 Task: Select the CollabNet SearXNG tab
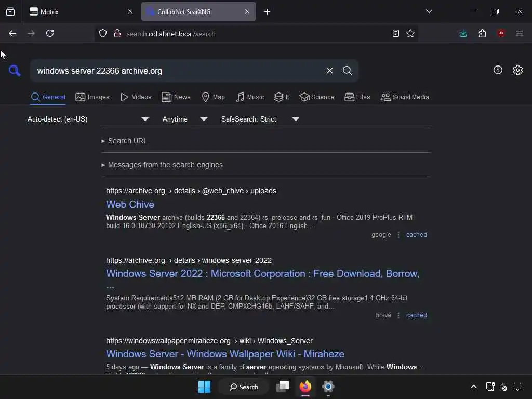(198, 11)
